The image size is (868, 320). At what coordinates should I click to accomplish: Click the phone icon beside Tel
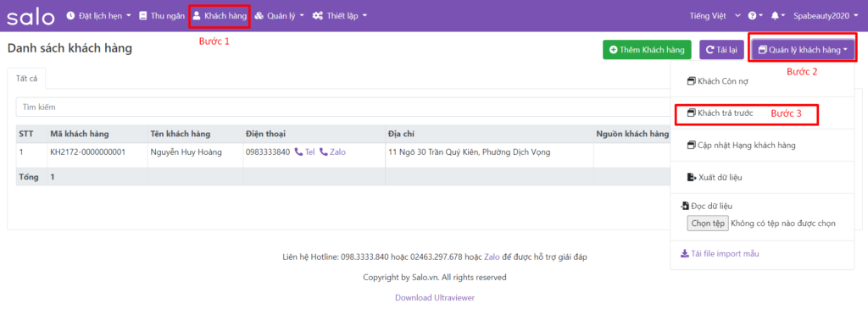[298, 152]
